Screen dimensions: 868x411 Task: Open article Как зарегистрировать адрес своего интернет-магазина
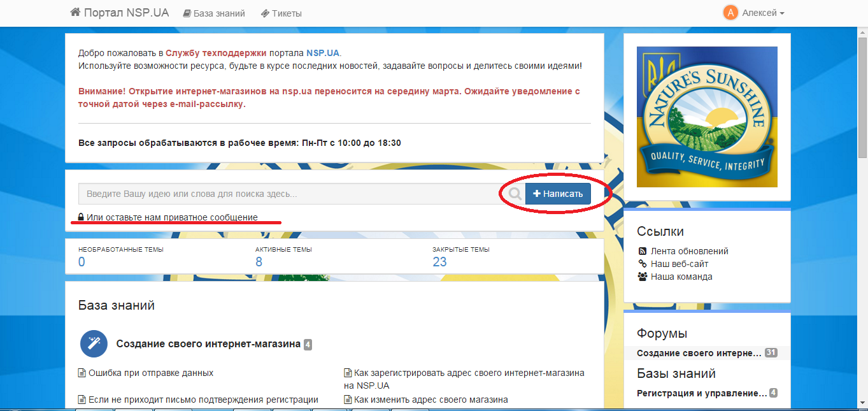coord(464,379)
